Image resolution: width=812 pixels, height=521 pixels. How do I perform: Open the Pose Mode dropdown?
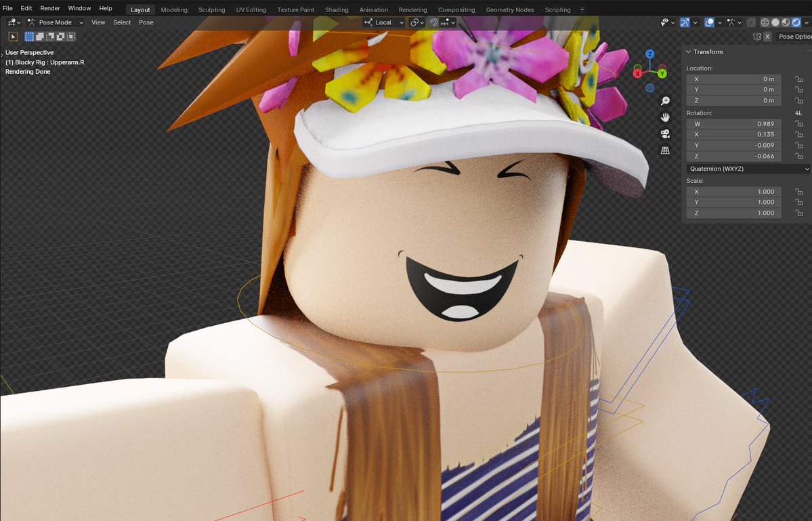click(x=56, y=22)
